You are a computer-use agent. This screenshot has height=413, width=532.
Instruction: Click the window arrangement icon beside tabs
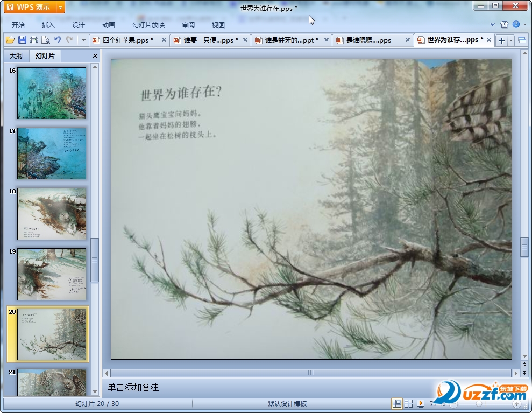(522, 40)
